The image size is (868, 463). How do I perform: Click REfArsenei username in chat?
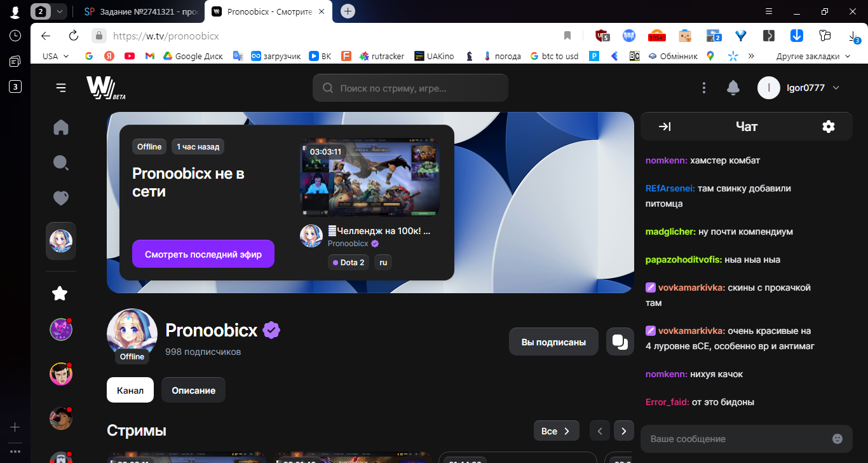(x=670, y=188)
